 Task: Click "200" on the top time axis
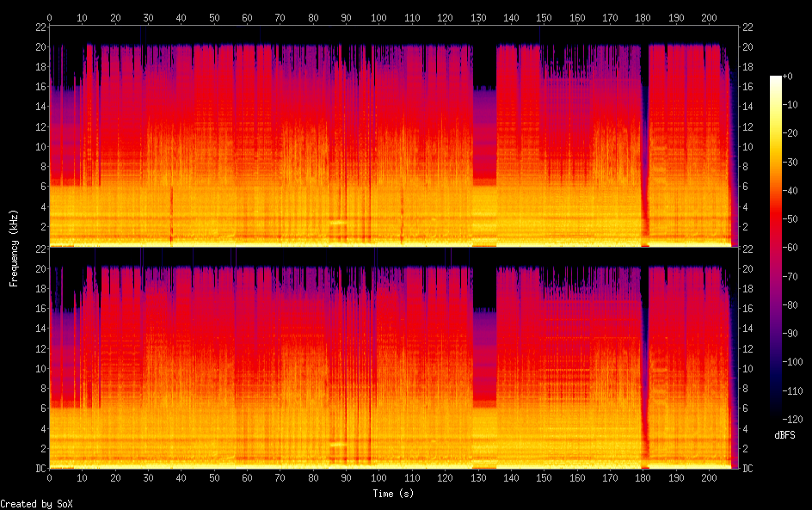point(708,17)
